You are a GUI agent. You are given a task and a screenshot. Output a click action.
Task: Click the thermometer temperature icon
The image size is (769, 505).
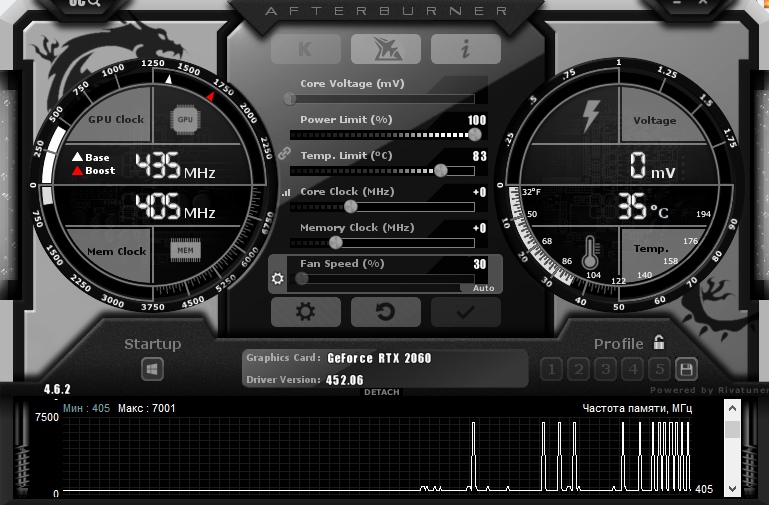(x=590, y=252)
